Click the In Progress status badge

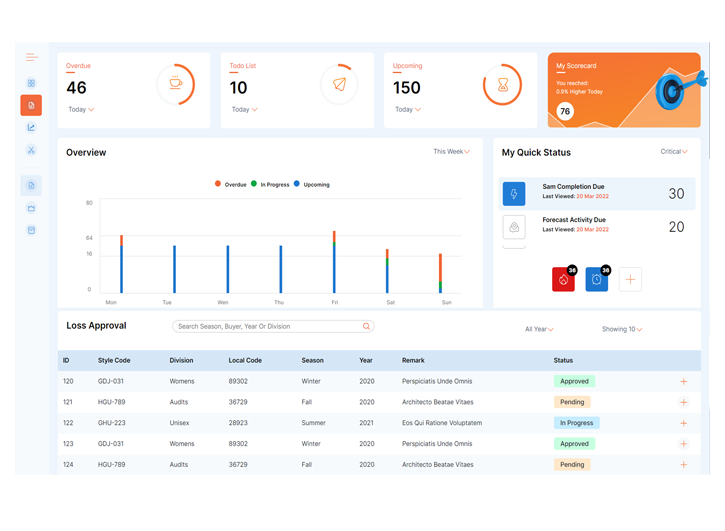(576, 423)
